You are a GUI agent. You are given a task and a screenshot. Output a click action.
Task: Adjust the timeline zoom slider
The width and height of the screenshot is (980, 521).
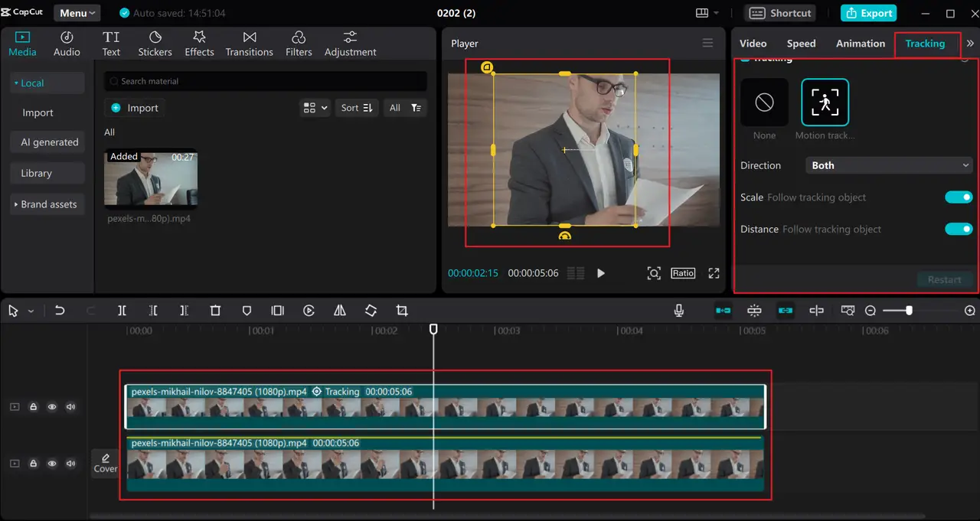[910, 311]
